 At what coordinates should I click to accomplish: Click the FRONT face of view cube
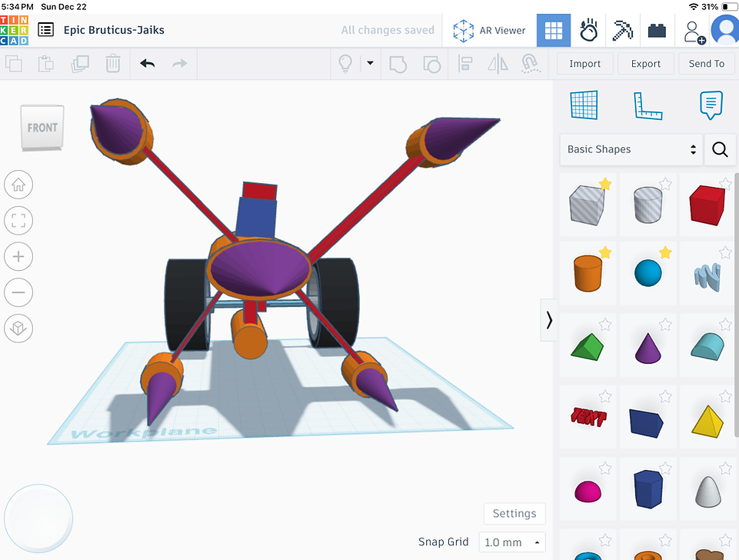click(42, 128)
